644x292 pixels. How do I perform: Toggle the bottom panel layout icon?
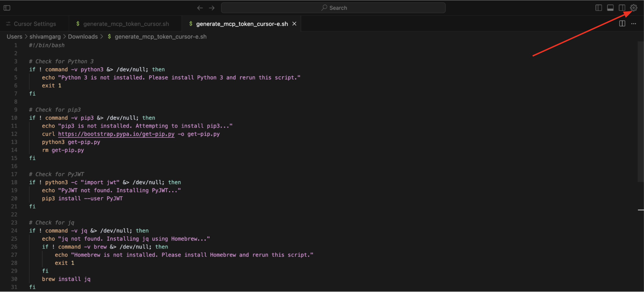610,8
